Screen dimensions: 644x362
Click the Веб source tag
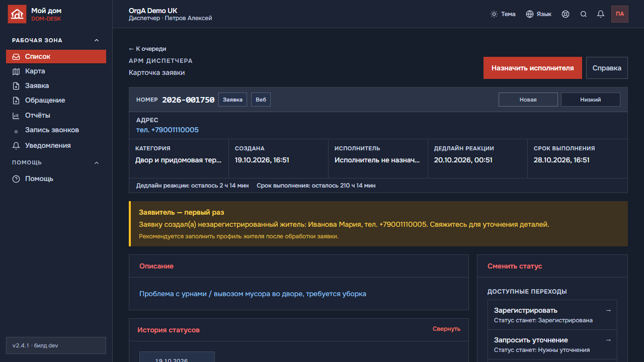[261, 100]
